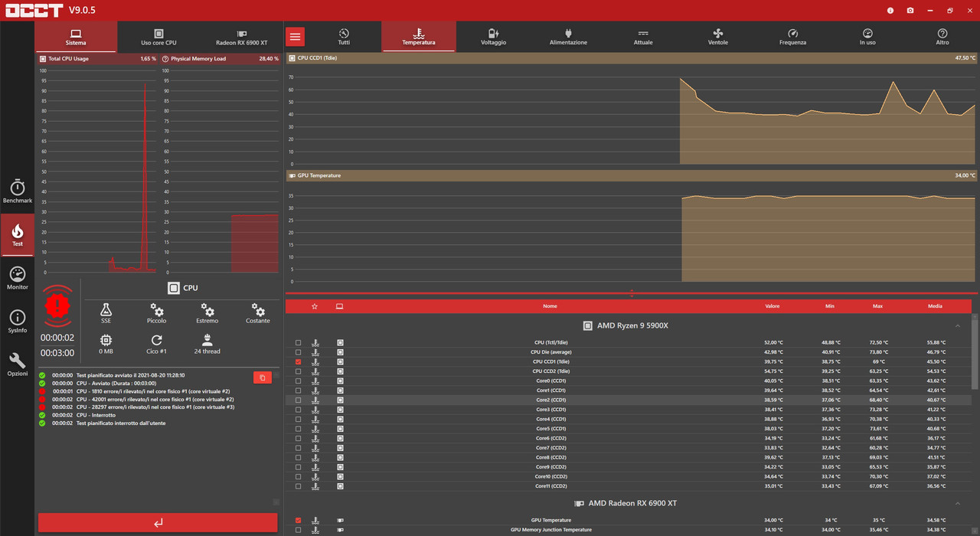Sort table by Max column
The image size is (980, 536).
877,306
